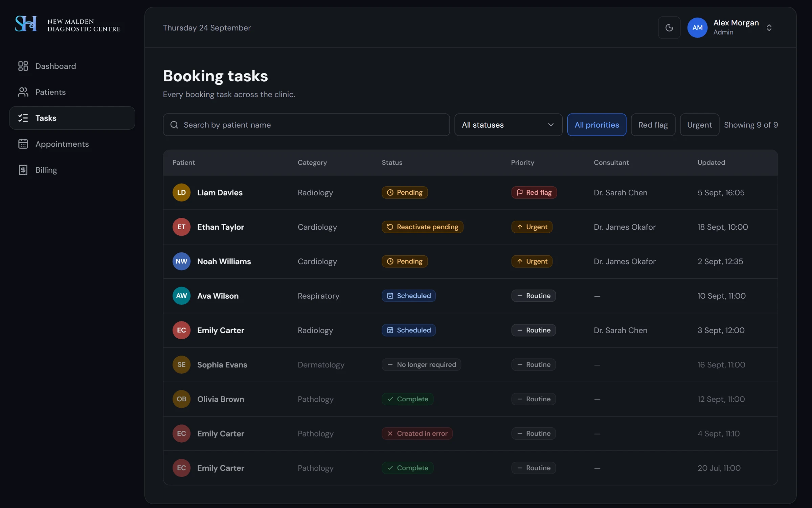Click the No longer required badge
Image resolution: width=812 pixels, height=508 pixels.
[421, 365]
